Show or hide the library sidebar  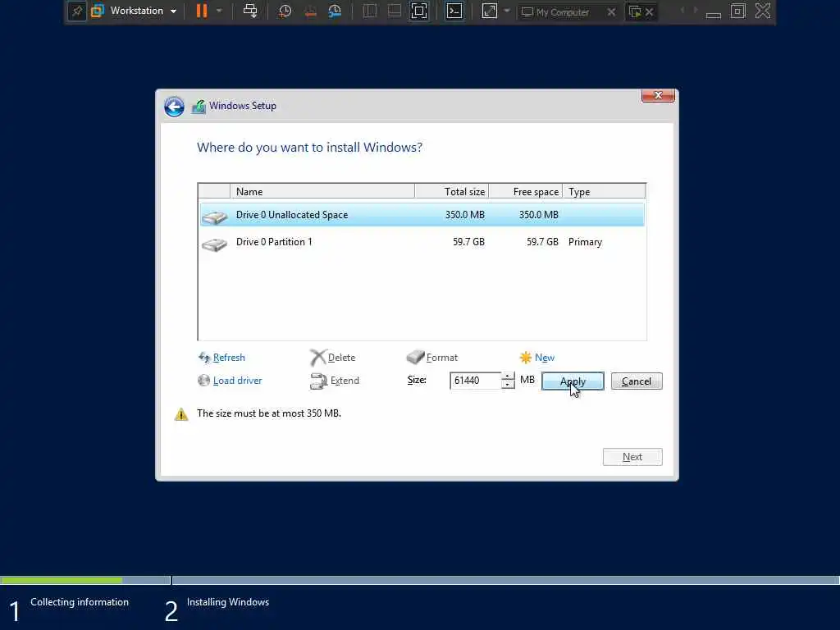pyautogui.click(x=370, y=11)
